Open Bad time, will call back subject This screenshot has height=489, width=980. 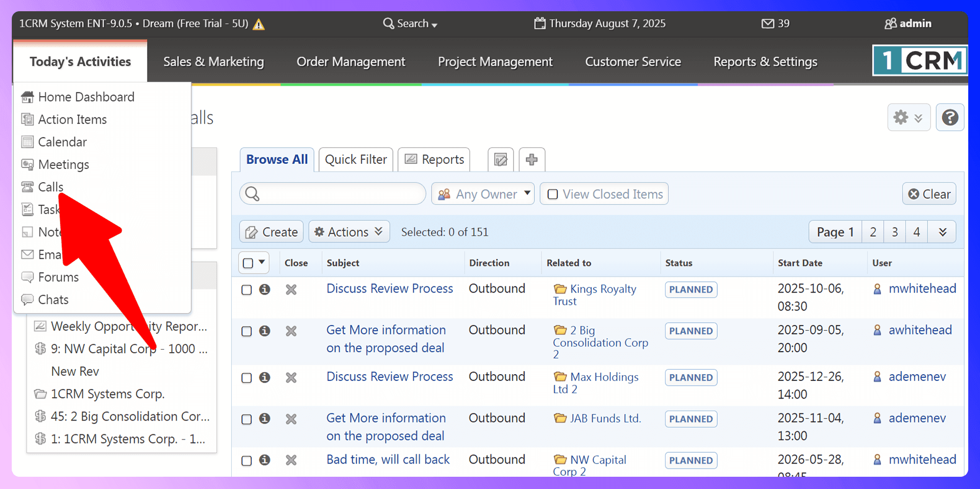point(388,459)
